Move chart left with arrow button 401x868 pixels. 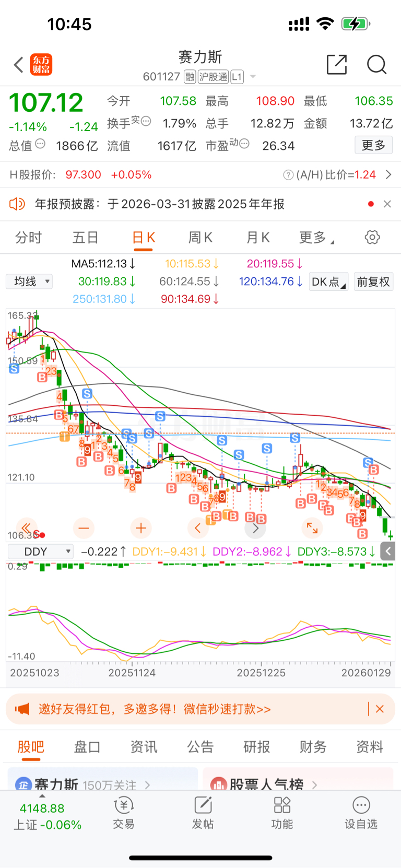click(198, 529)
